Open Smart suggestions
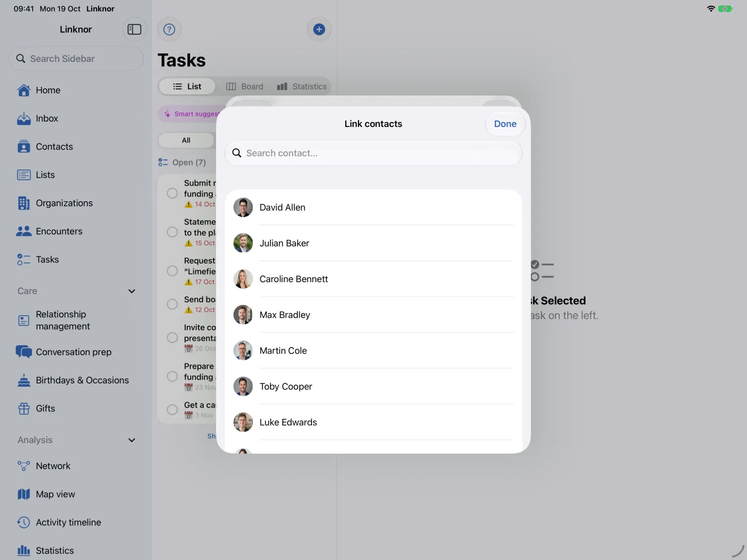 tap(192, 114)
